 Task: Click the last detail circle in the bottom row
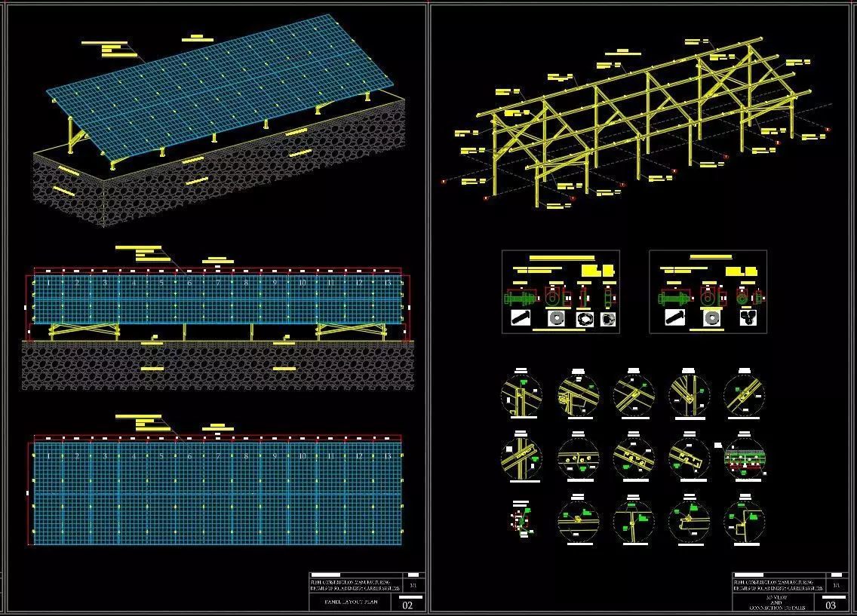744,521
